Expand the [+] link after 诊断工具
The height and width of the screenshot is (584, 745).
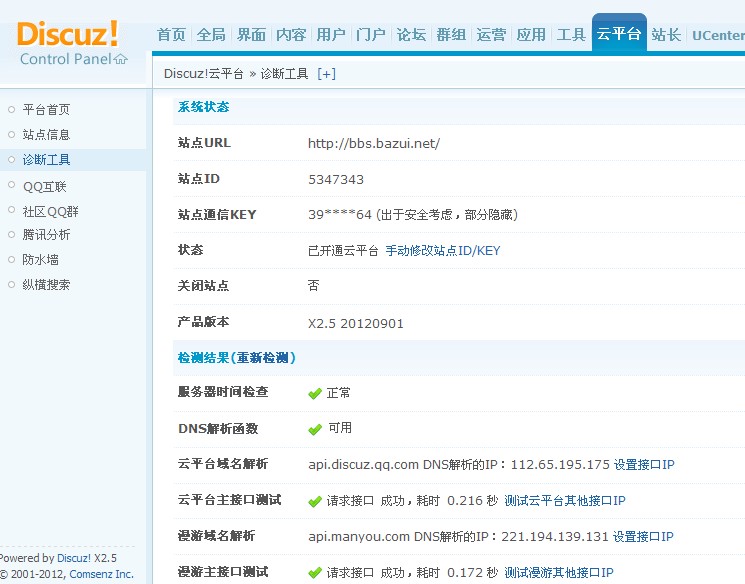(326, 74)
